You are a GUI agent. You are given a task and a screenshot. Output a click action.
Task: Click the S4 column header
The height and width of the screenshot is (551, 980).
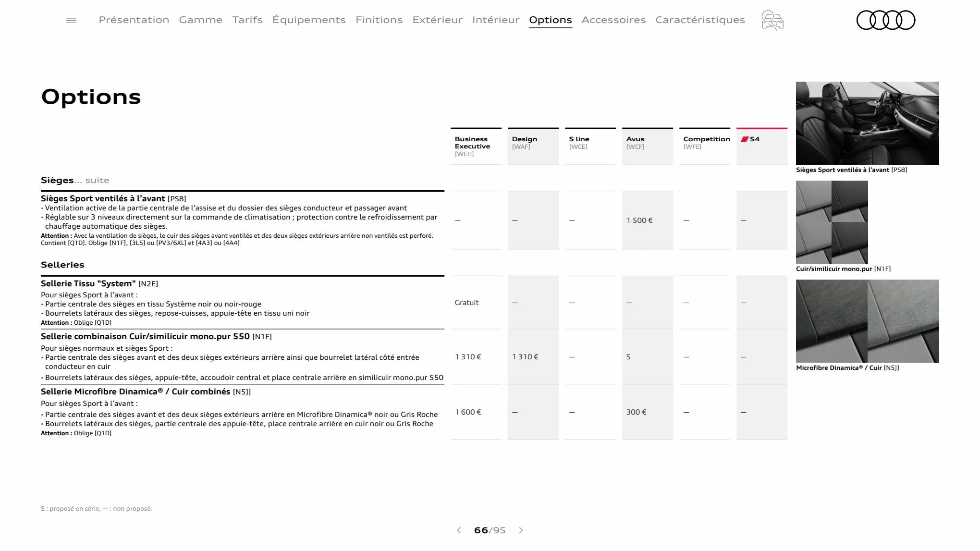pos(762,146)
